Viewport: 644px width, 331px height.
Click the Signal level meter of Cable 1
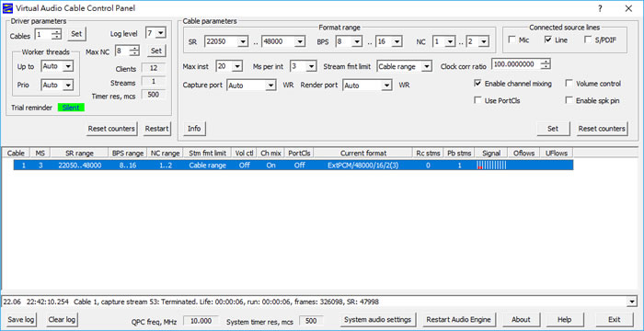tap(491, 165)
